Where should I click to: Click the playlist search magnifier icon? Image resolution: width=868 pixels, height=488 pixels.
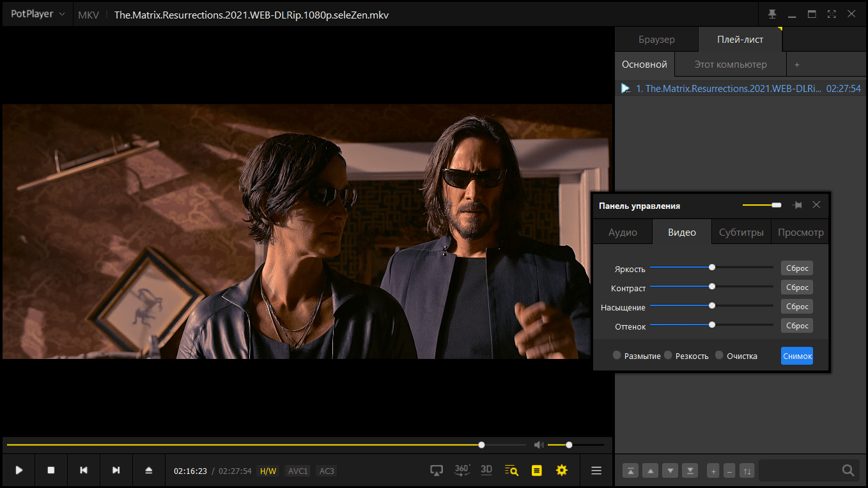coord(848,471)
